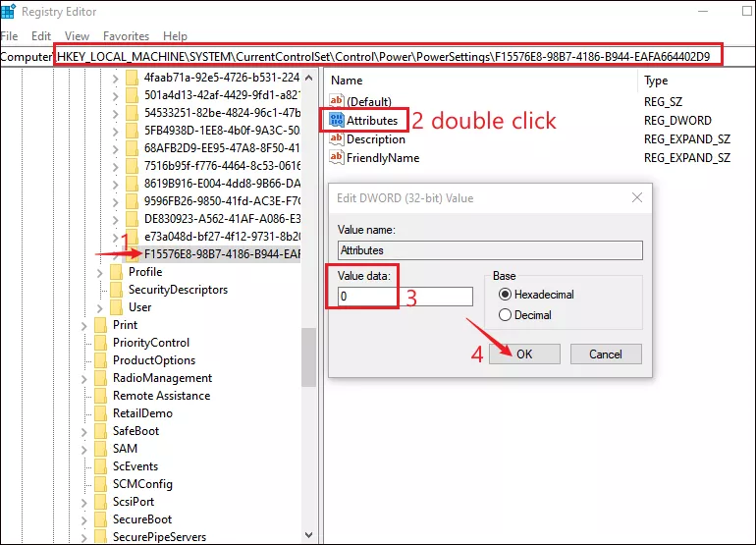
Task: Click the SafeBoot folder icon
Action: click(100, 431)
